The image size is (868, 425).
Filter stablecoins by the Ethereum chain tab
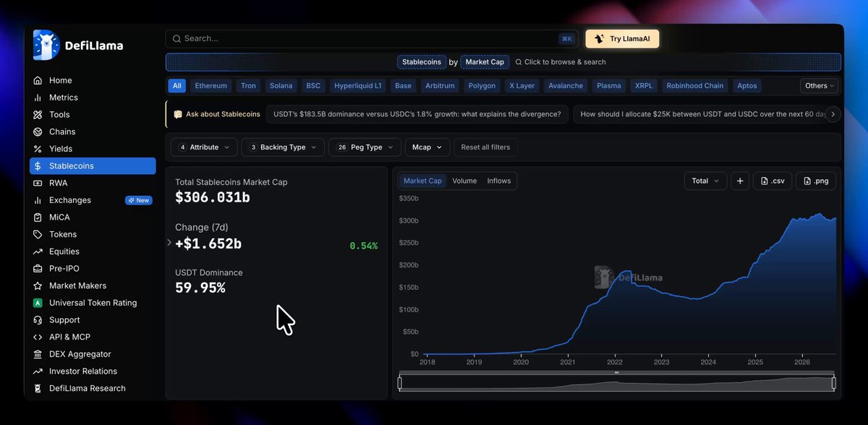click(210, 86)
